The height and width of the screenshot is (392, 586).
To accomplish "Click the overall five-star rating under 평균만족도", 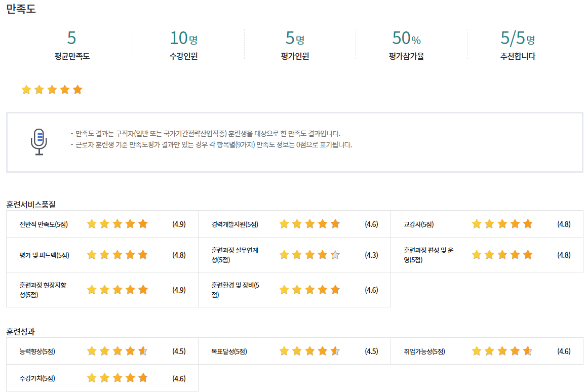I will 52,90.
